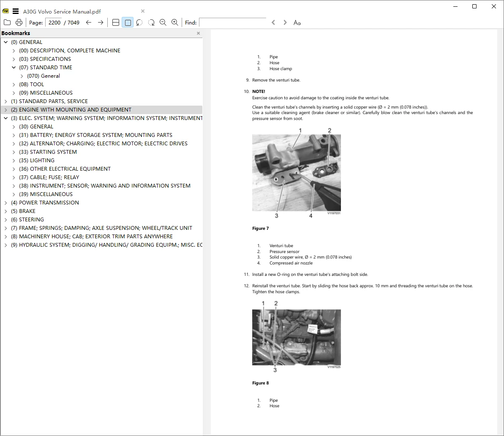Image resolution: width=504 pixels, height=436 pixels.
Task: Open the hamburger menu
Action: (x=16, y=11)
